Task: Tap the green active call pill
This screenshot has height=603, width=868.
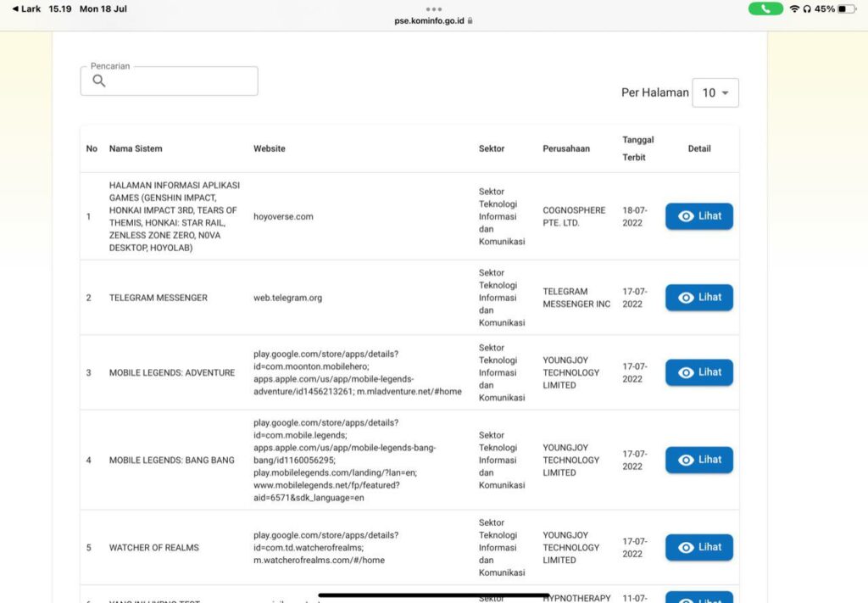Action: coord(765,8)
